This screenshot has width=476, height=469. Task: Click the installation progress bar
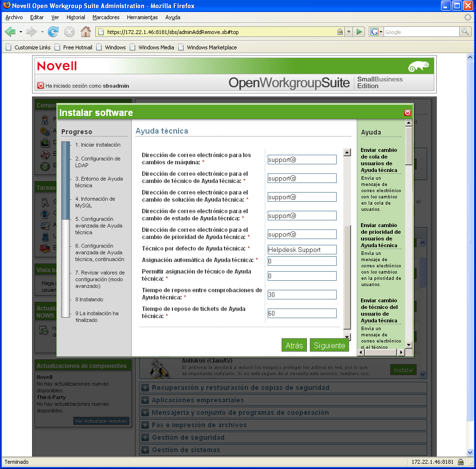tap(66, 229)
